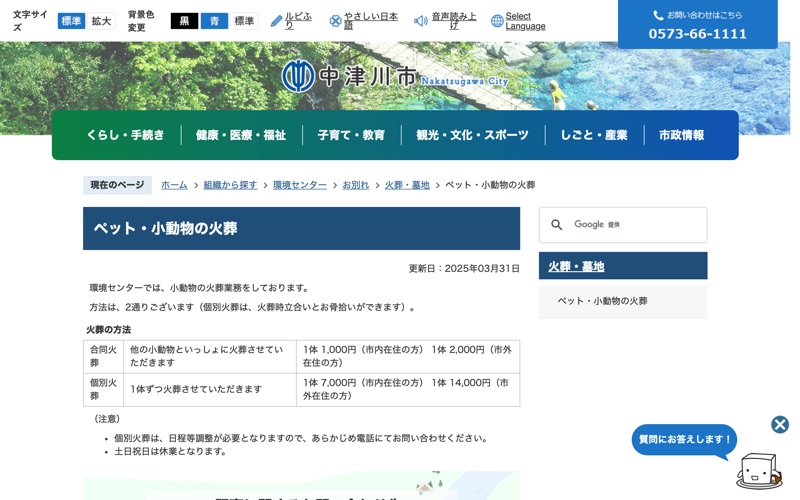Image resolution: width=800 pixels, height=500 pixels.
Task: Go to 火葬・墓地 breadcrumb link
Action: coord(407,185)
